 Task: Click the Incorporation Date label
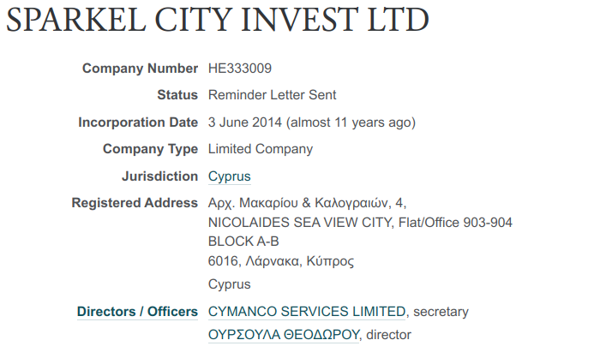coord(138,122)
